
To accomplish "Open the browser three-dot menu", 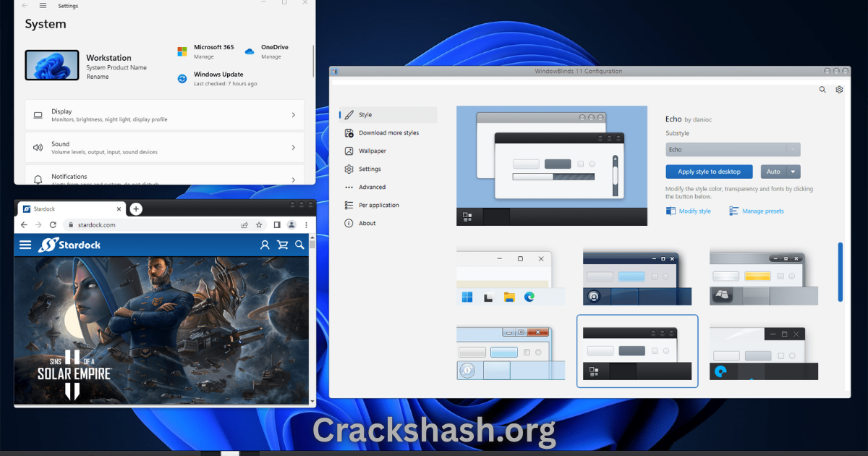I will 305,225.
